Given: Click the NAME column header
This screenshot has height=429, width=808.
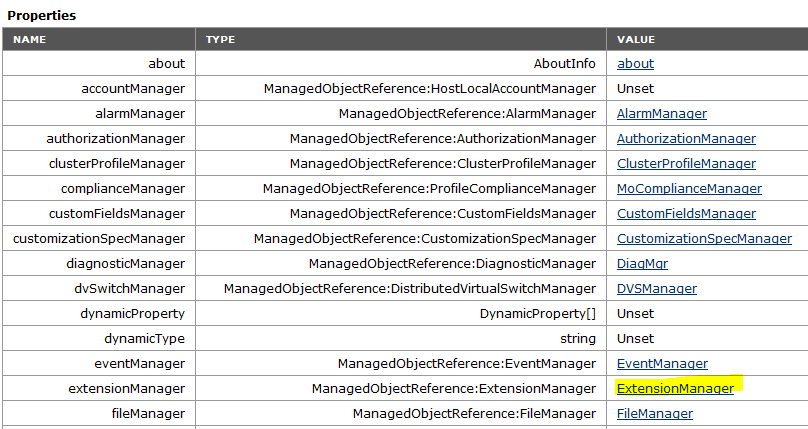Looking at the screenshot, I should coord(99,39).
